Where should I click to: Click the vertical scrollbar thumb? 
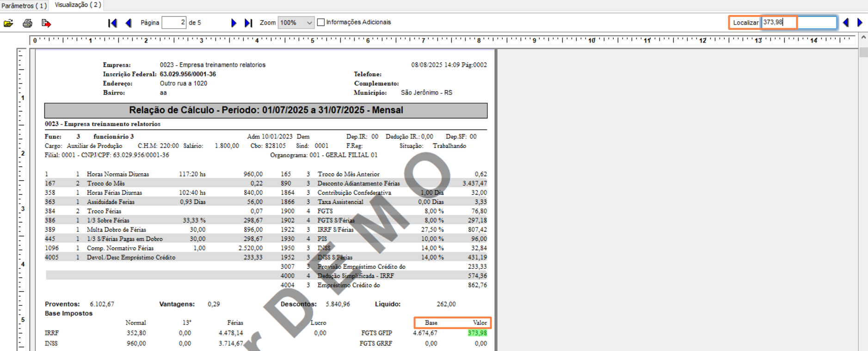point(863,52)
